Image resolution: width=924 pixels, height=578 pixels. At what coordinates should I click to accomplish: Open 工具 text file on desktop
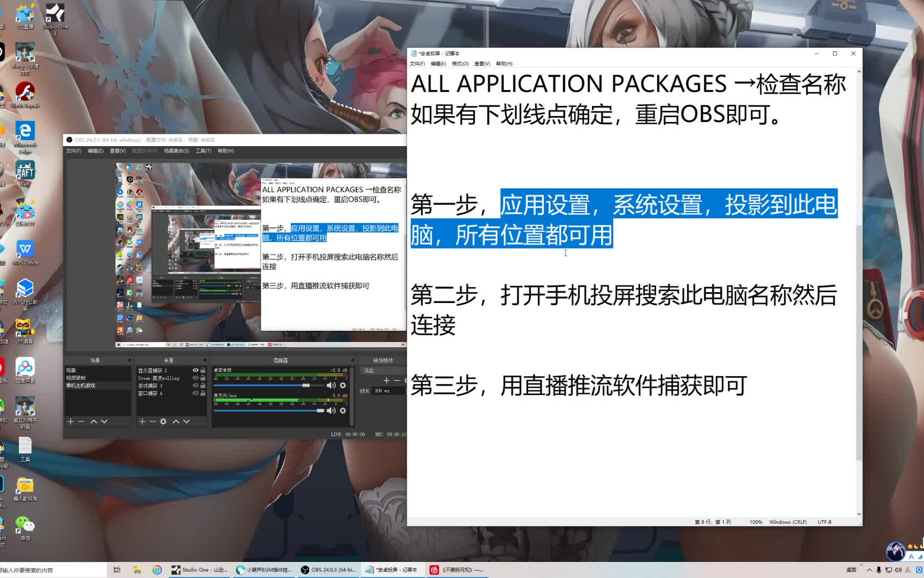(x=25, y=449)
